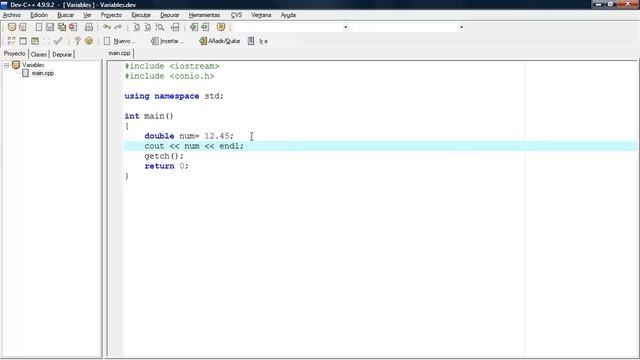Print the file with printer icon
The width and height of the screenshot is (640, 360).
pos(89,27)
